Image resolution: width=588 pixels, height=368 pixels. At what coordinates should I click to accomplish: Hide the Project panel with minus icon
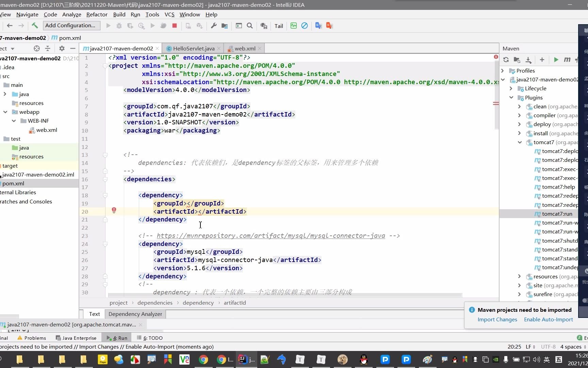tap(72, 48)
